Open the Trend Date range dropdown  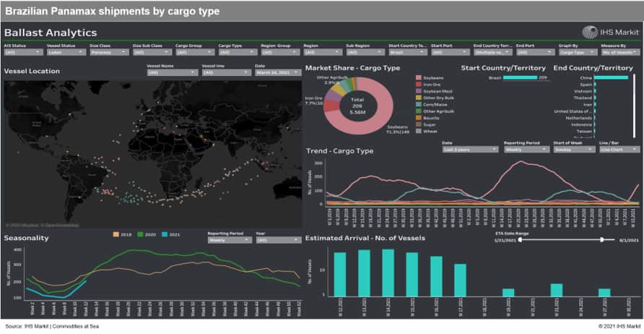point(469,150)
